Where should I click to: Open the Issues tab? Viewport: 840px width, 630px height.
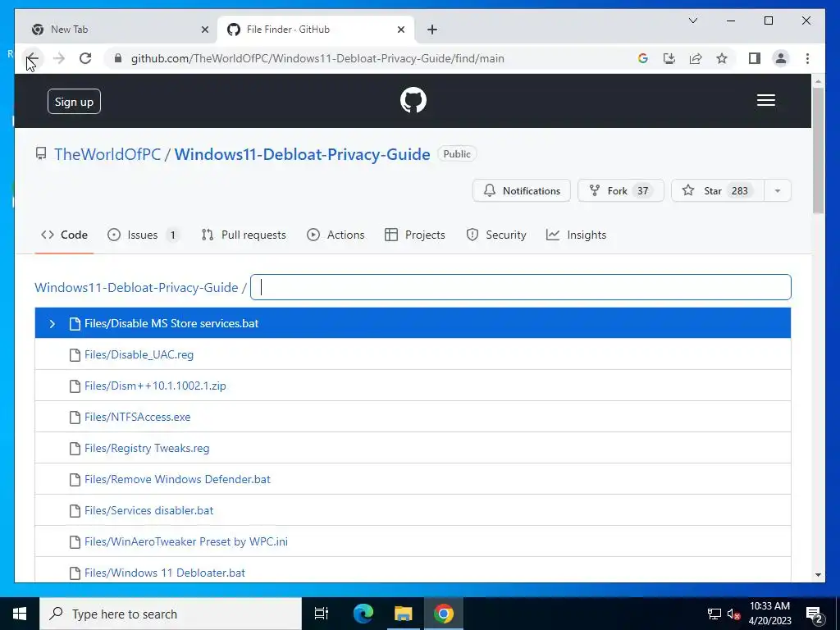144,235
